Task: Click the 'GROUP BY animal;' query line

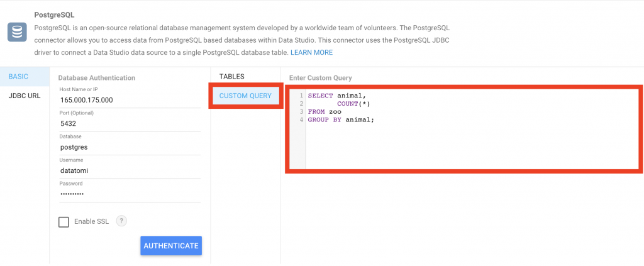Action: (x=341, y=120)
